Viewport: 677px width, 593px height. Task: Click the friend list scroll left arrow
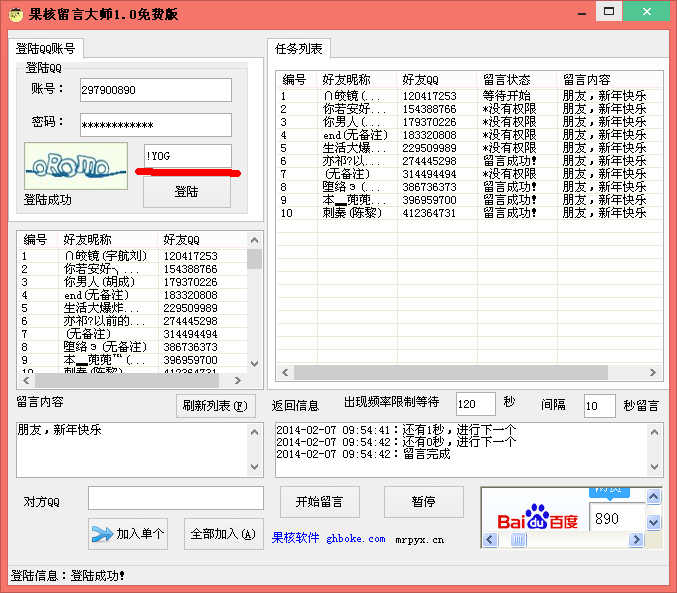coord(26,381)
